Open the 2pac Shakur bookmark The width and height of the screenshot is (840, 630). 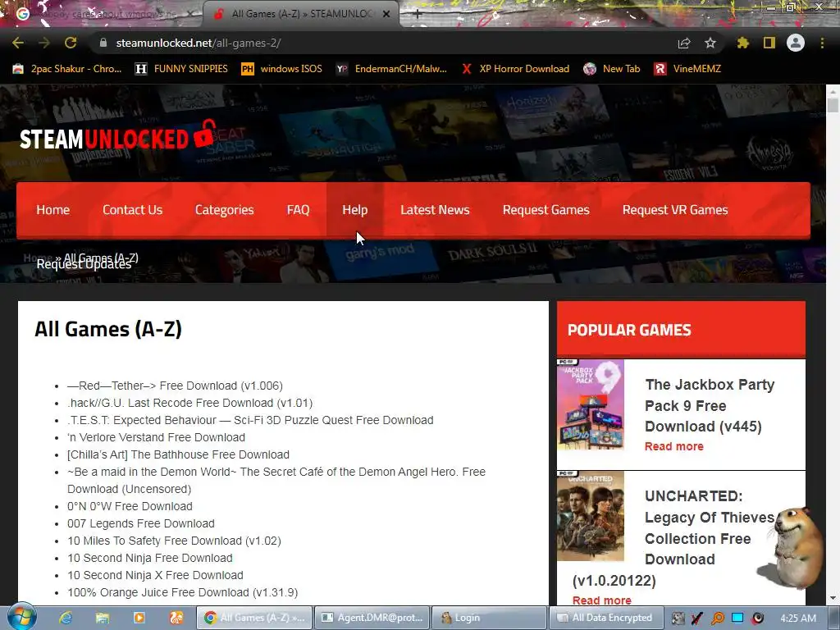point(67,69)
